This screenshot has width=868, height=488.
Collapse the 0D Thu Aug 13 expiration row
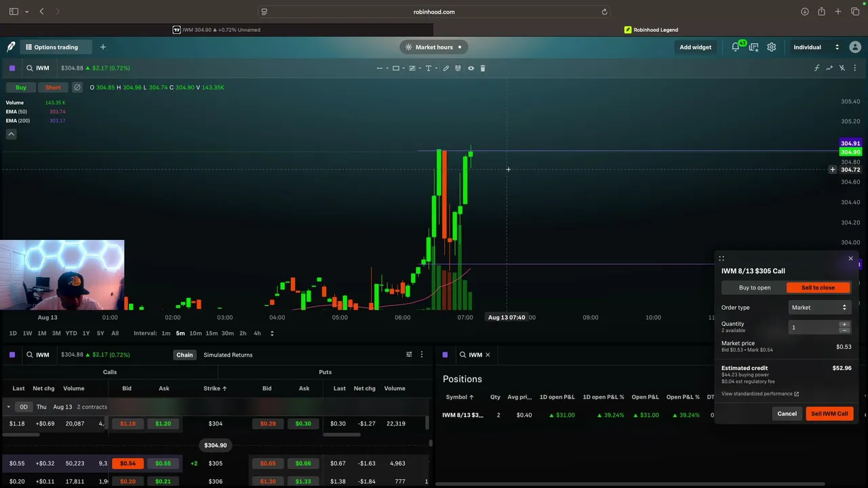tap(9, 407)
